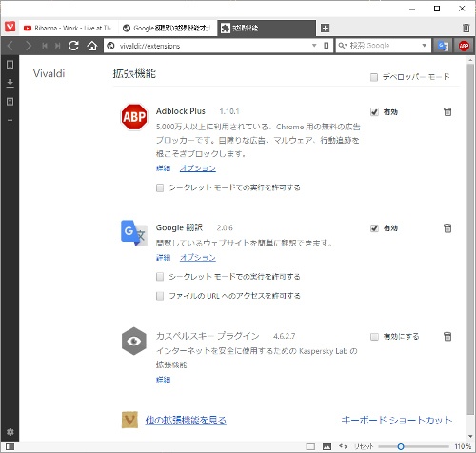Screen dimensions: 476x453
Task: Open the search field engine selector
Action: pyautogui.click(x=343, y=46)
